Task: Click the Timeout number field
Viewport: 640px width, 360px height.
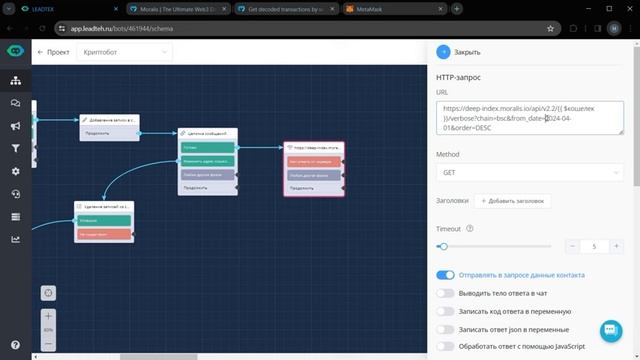Action: point(594,246)
